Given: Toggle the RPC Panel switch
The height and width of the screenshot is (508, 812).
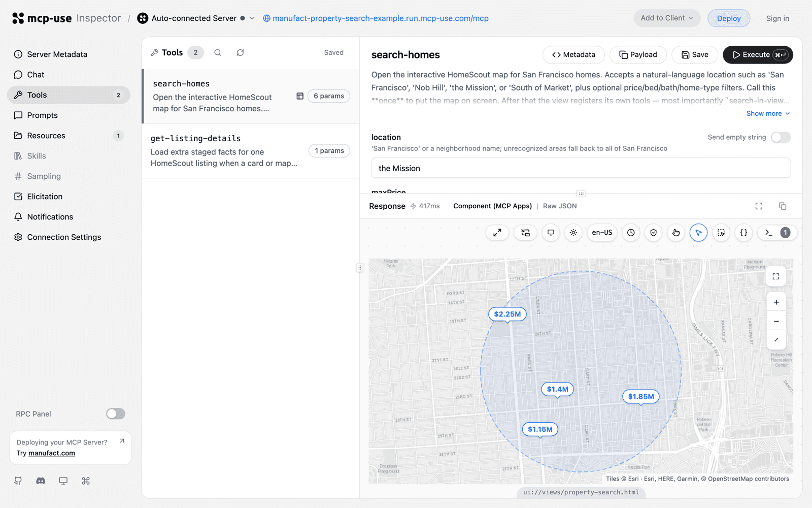Looking at the screenshot, I should pyautogui.click(x=116, y=414).
